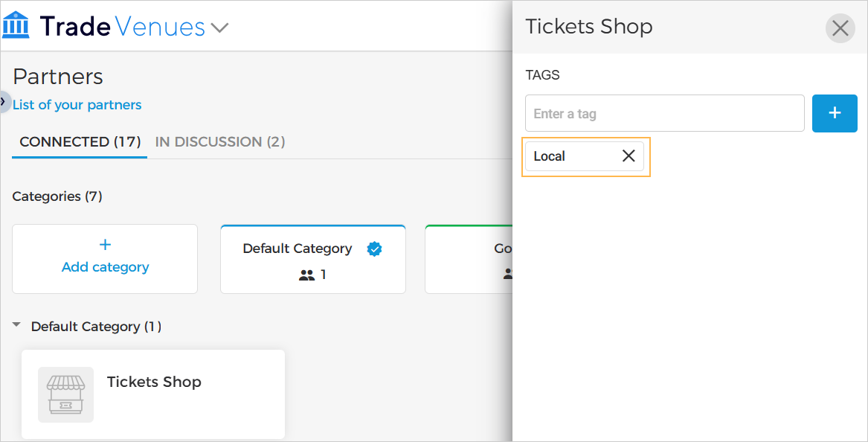The height and width of the screenshot is (442, 868).
Task: Expand the collapsed left sidebar arrow
Action: (x=3, y=100)
